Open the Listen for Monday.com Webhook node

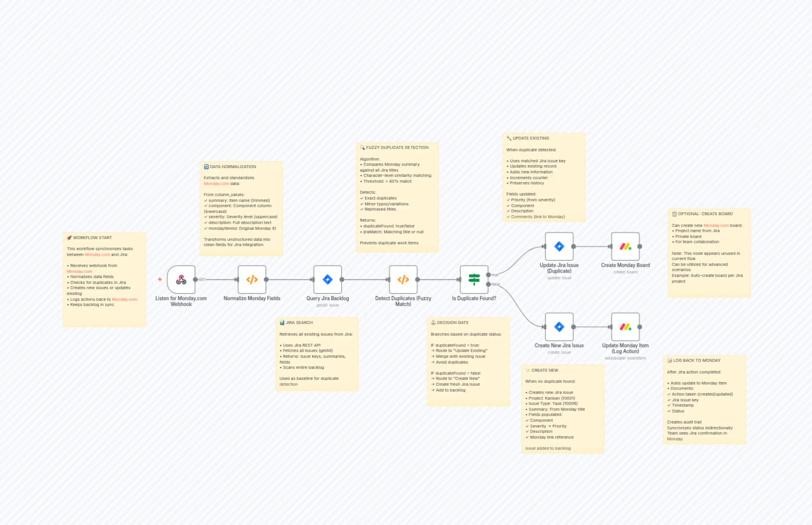point(181,280)
